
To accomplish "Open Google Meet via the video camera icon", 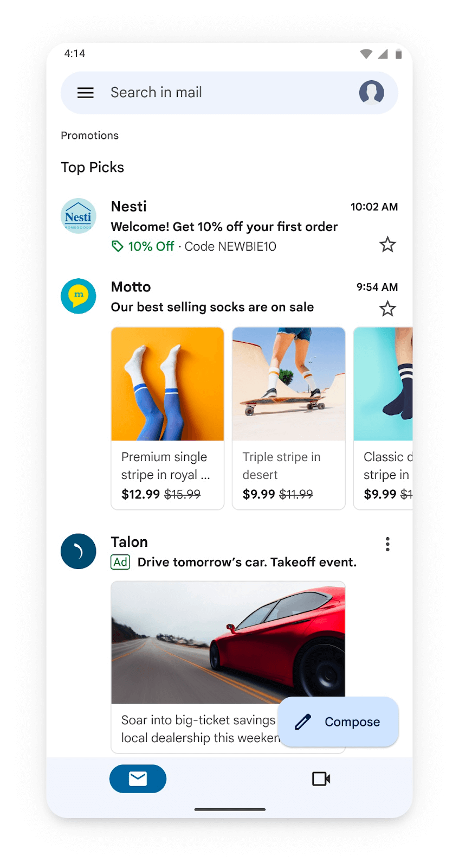I will point(321,778).
